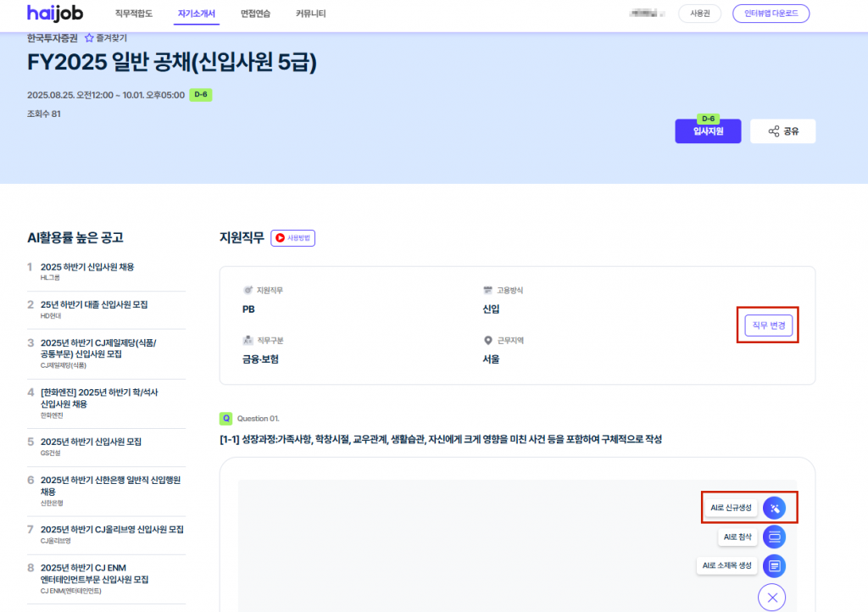Screen dimensions: 868x612
Task: Click the 입사지원 apply button
Action: [708, 131]
